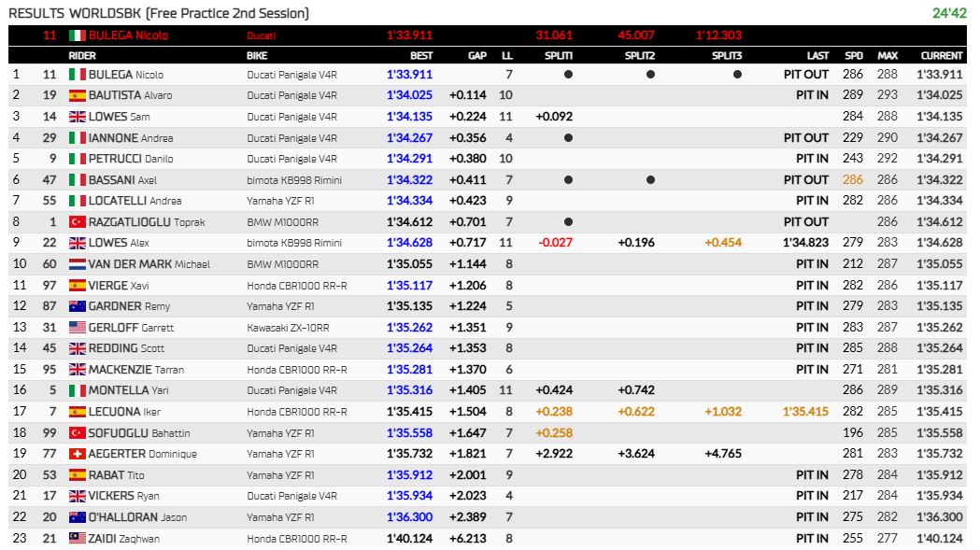Click the Italian flag in the black leader banner
Screen dimensions: 980x550
pos(77,35)
